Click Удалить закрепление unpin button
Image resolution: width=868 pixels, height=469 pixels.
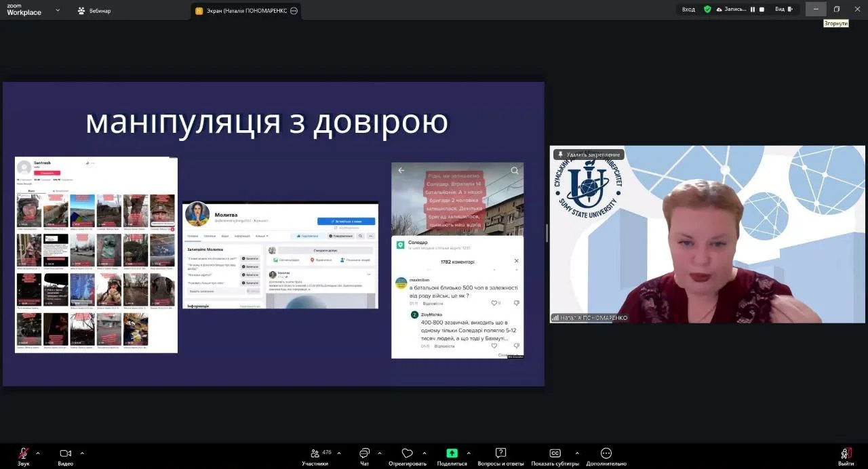[x=589, y=155]
